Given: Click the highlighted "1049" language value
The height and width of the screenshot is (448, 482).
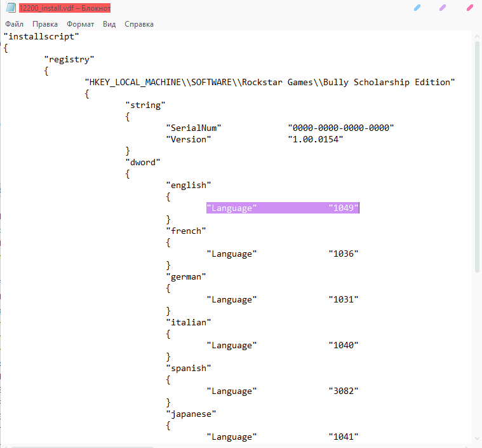Looking at the screenshot, I should [x=344, y=208].
